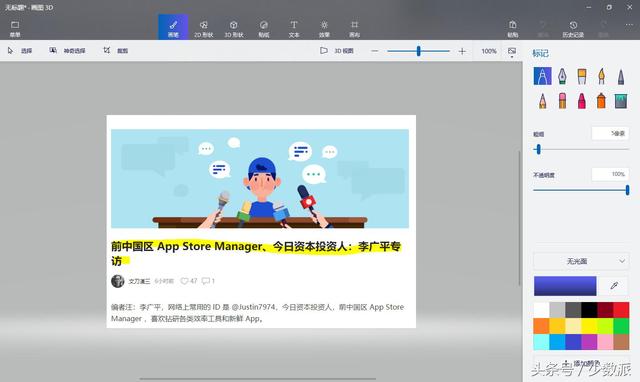
Task: Choose the orange color swatch
Action: [541, 326]
